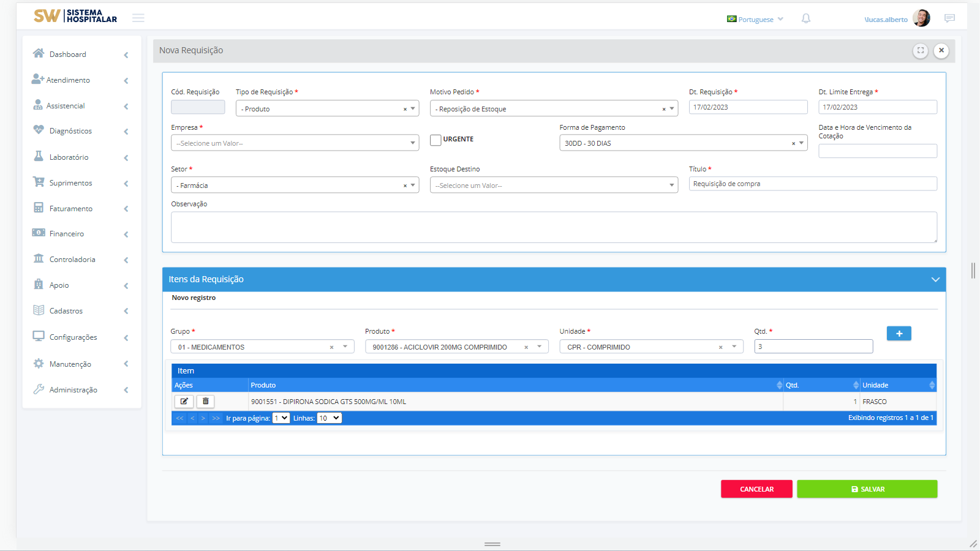Viewport: 980px width, 551px height.
Task: Click the hamburger menu icon beside logo
Action: pos(138,18)
